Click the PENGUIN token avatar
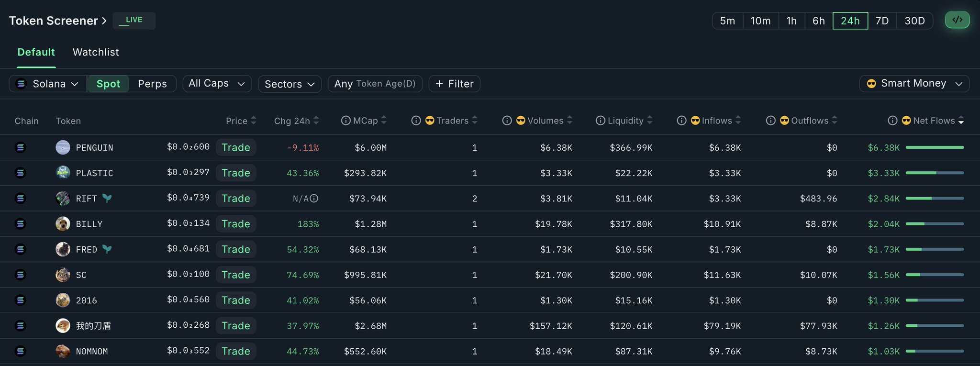Screen dimensions: 980x366 63,147
